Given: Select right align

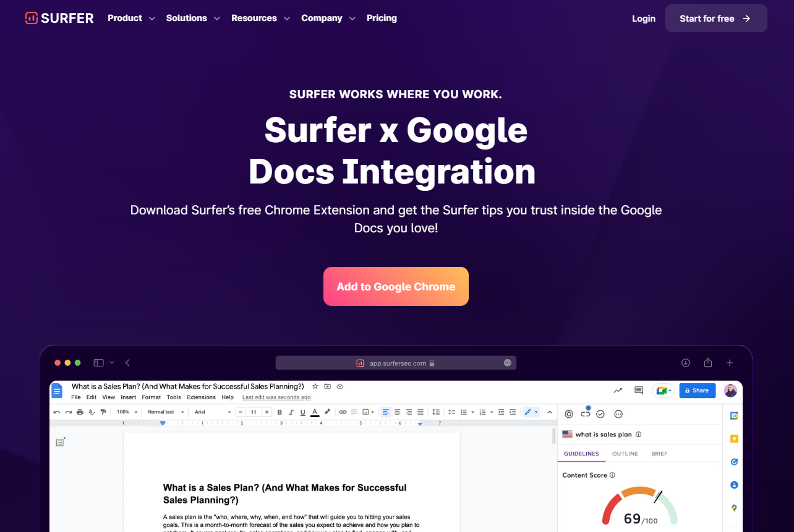Looking at the screenshot, I should point(409,412).
